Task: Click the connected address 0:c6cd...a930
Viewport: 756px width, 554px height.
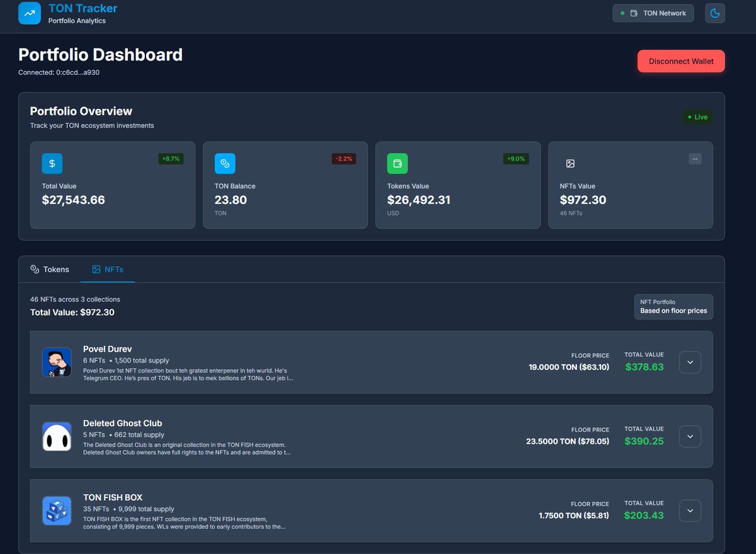Action: [x=77, y=72]
